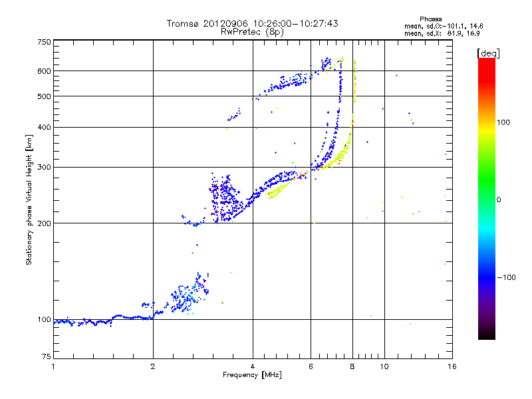Image resolution: width=532 pixels, height=399 pixels.
Task: Click the x-axis tick label '2'
Action: [x=153, y=366]
